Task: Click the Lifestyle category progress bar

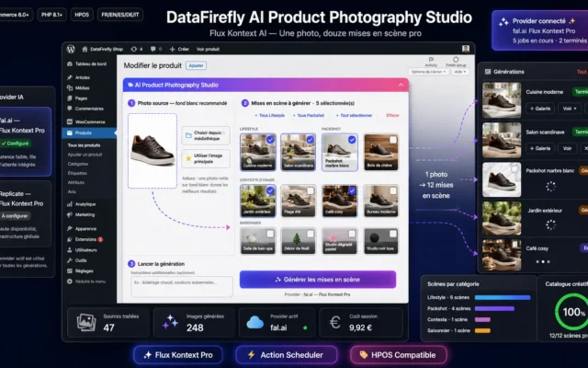Action: (x=503, y=297)
